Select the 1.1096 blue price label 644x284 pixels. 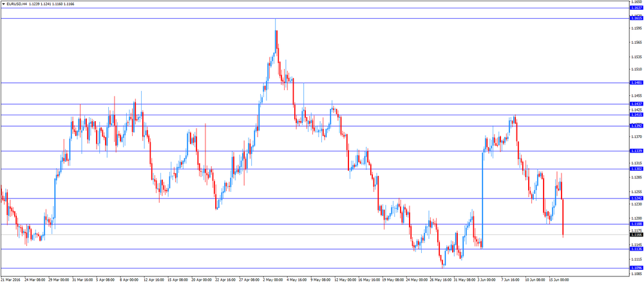[x=636, y=267]
